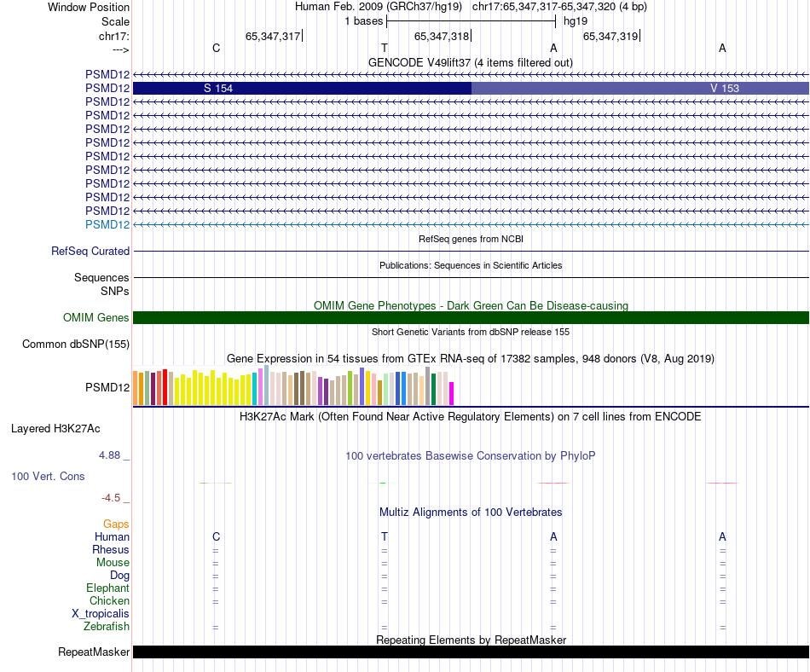Click the 4.88 PhyloP scale value

click(109, 455)
